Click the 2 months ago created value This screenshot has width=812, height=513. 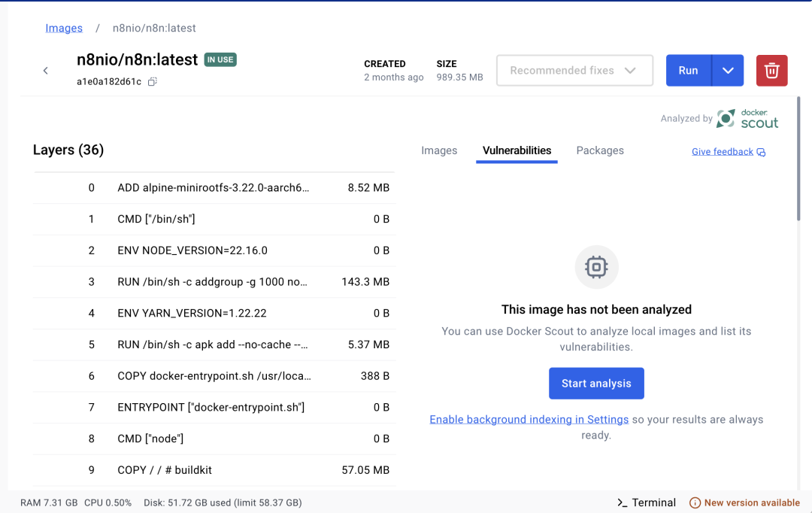(393, 77)
